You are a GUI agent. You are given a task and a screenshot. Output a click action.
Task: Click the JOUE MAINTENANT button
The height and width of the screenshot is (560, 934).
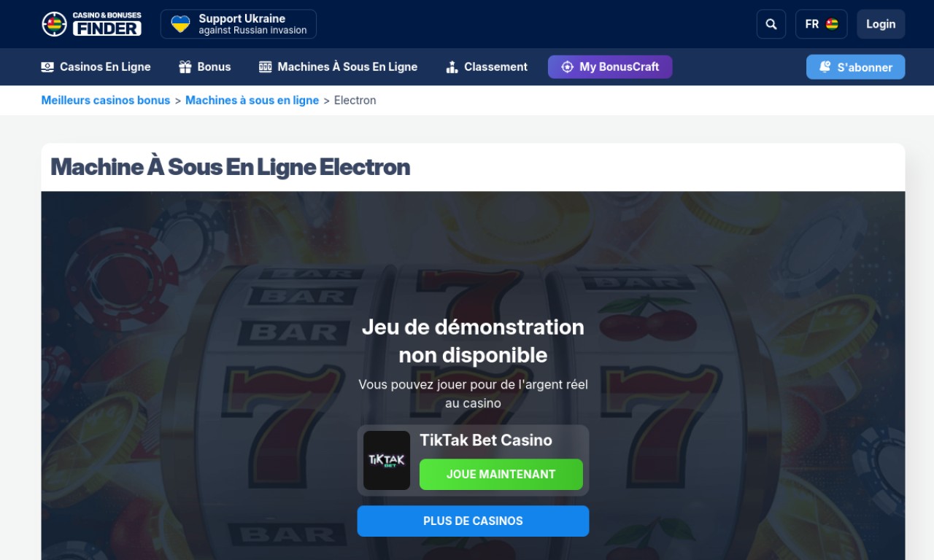(501, 474)
